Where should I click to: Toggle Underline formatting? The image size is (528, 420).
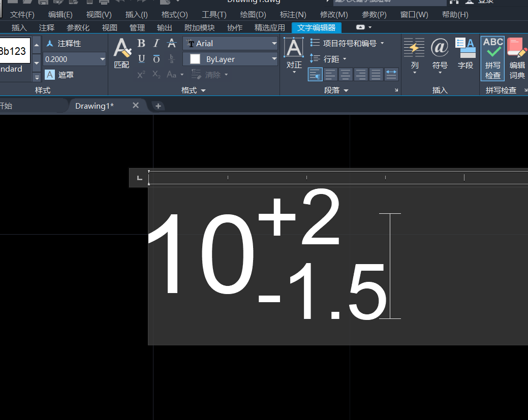(x=141, y=59)
